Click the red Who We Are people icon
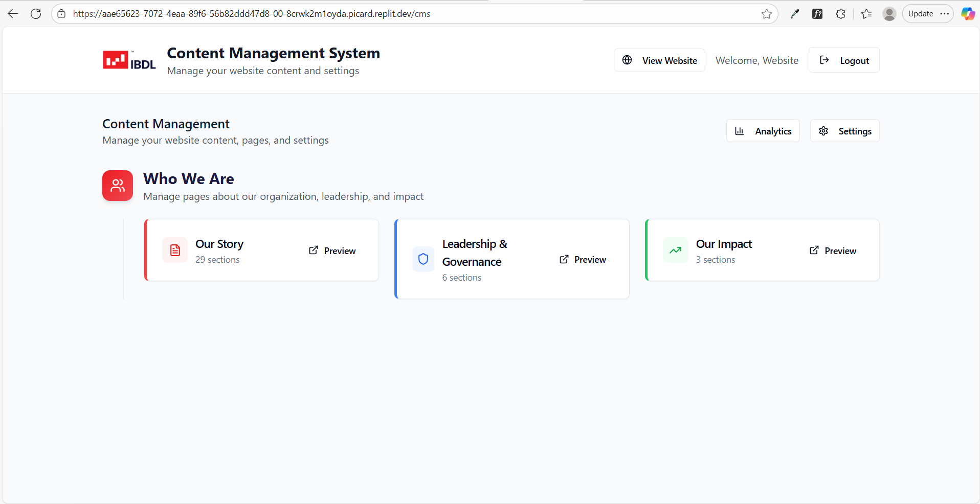The height and width of the screenshot is (504, 980). 118,186
